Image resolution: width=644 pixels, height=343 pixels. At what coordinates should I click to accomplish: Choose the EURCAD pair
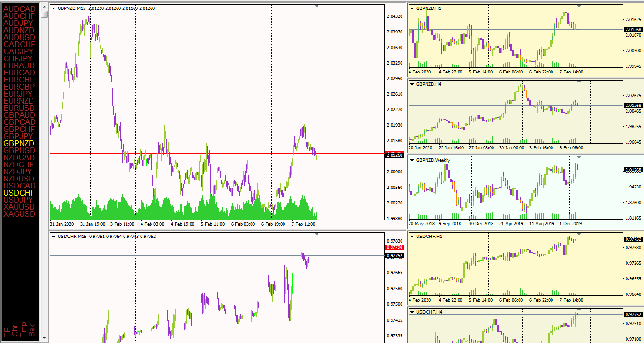(19, 73)
